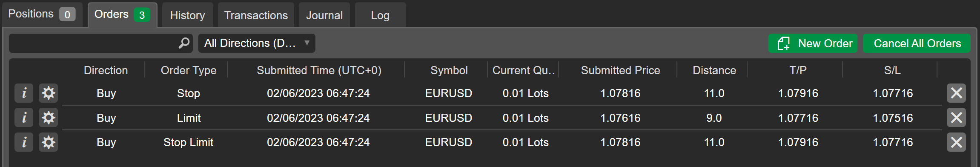Open info for the Buy Limit order
The image size is (980, 167).
click(24, 118)
